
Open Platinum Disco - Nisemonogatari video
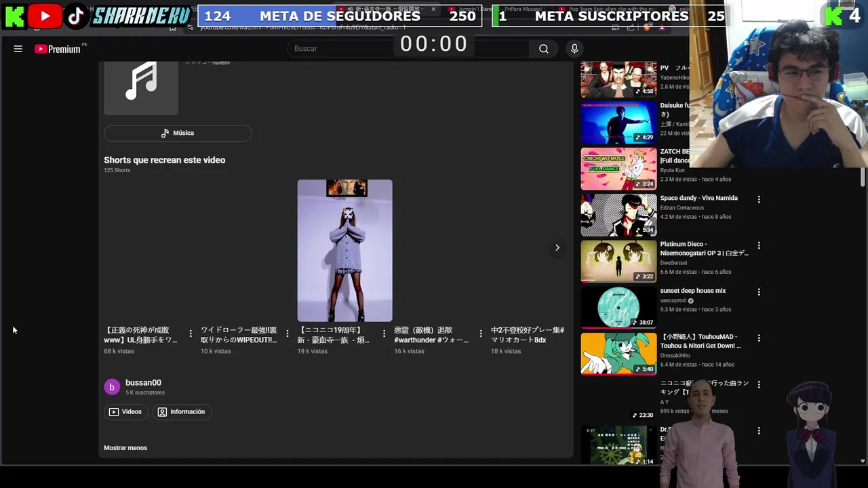click(x=704, y=249)
